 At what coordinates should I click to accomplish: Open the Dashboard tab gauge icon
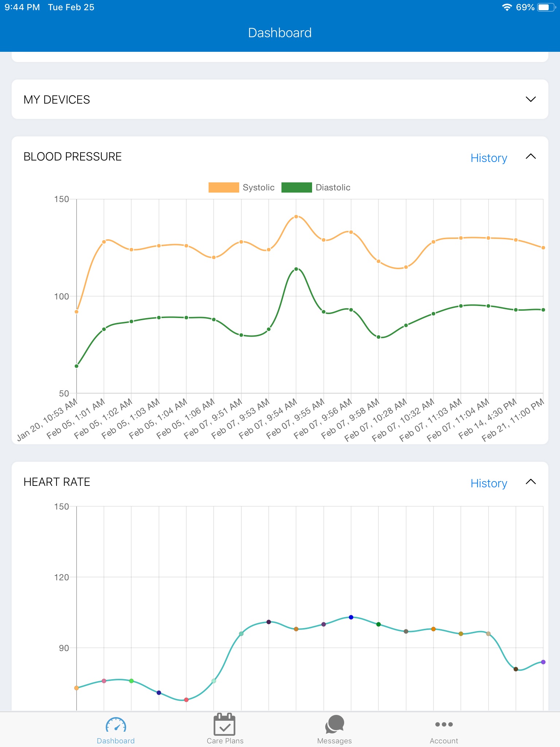click(116, 724)
